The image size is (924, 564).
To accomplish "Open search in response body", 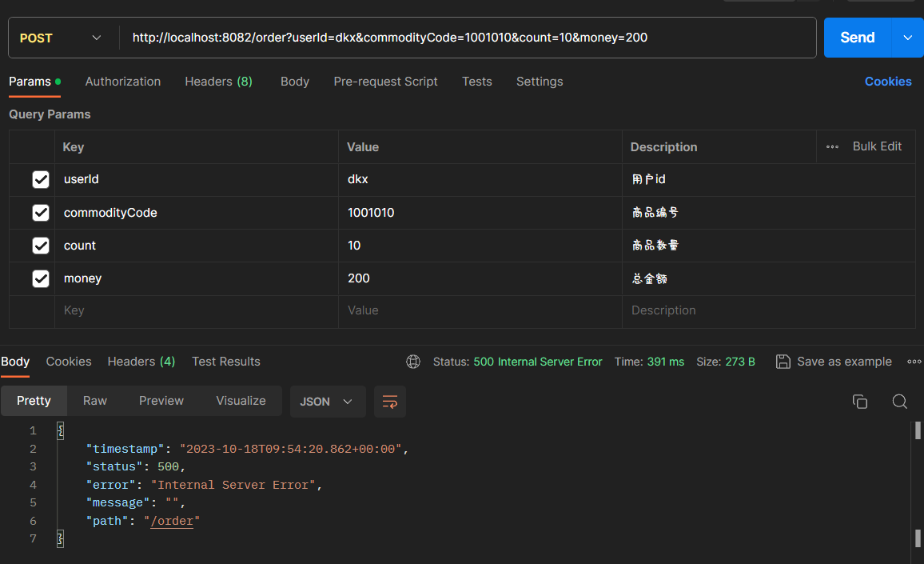I will 899,402.
